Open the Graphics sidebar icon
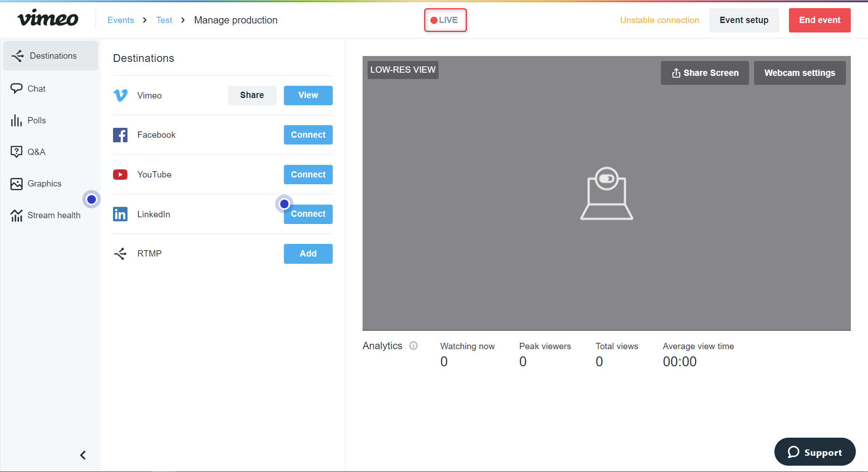Viewport: 868px width, 472px height. point(16,184)
